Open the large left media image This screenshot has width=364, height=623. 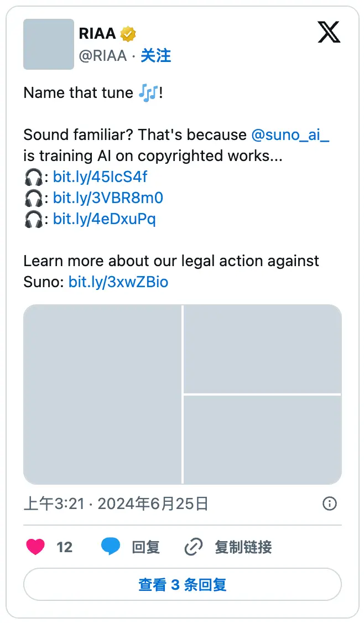[103, 394]
